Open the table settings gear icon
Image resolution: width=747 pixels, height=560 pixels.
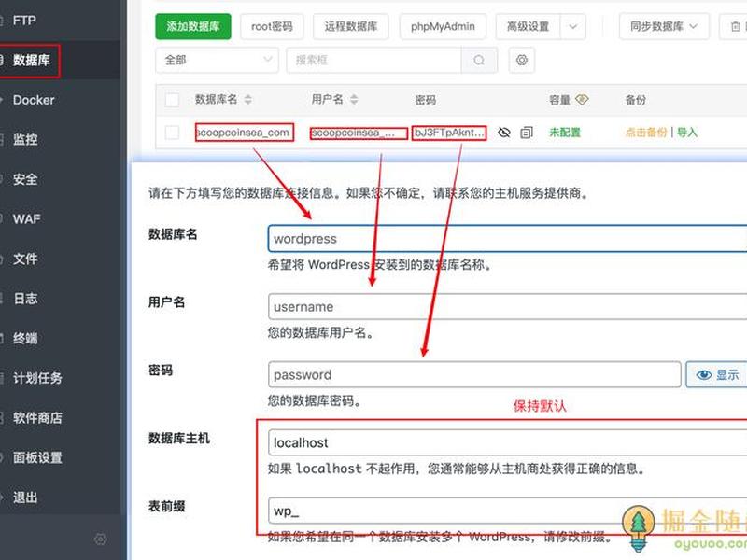pyautogui.click(x=522, y=60)
